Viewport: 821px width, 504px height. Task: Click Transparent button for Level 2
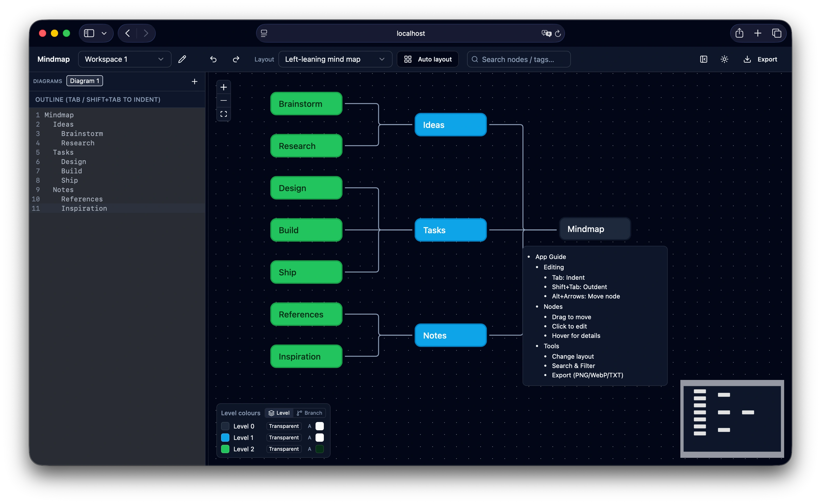point(284,449)
